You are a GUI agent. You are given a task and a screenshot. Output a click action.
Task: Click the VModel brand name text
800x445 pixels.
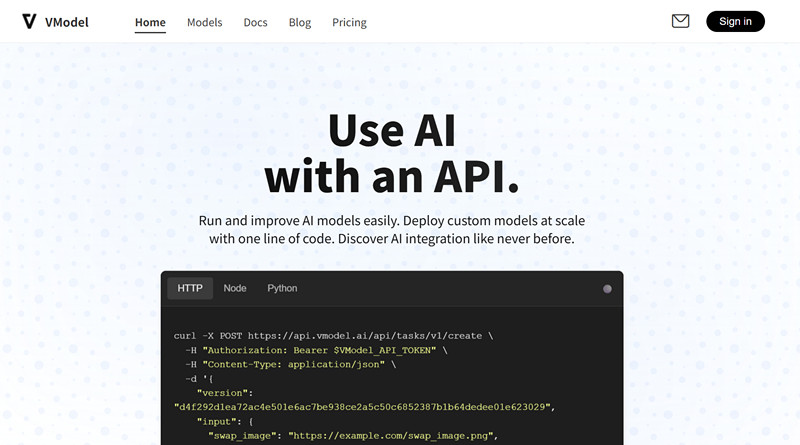coord(66,22)
